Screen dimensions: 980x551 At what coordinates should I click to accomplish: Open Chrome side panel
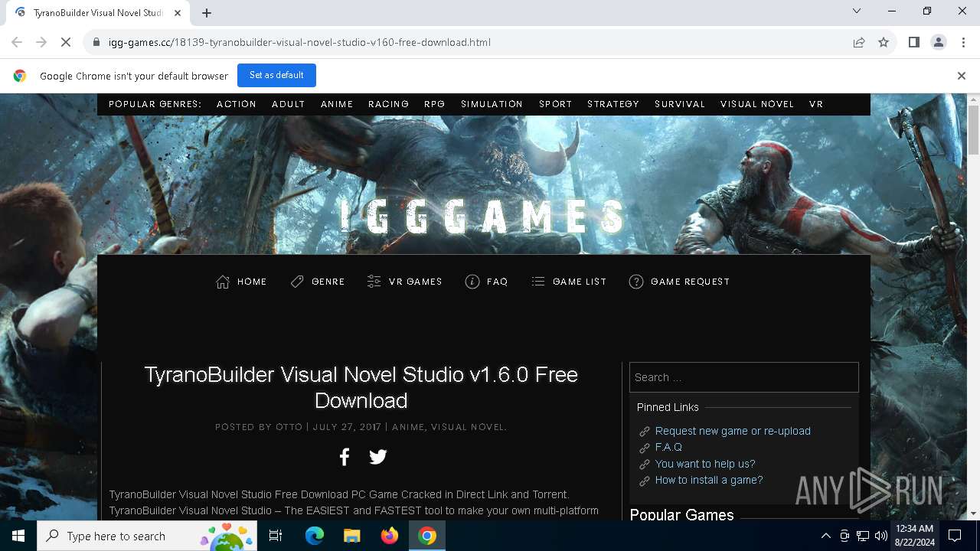click(913, 42)
